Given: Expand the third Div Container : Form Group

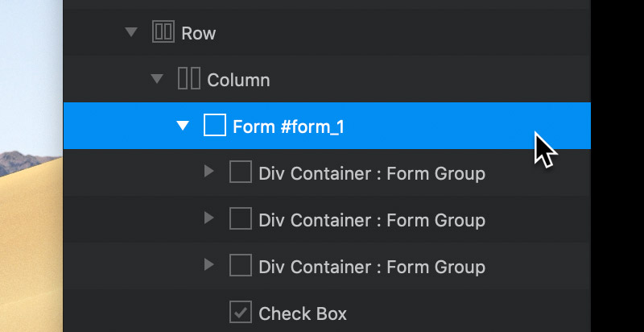Looking at the screenshot, I should tap(209, 264).
